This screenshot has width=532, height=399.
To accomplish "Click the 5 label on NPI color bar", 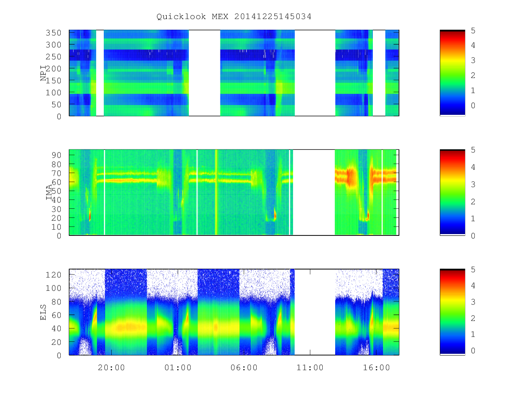I will click(x=473, y=30).
